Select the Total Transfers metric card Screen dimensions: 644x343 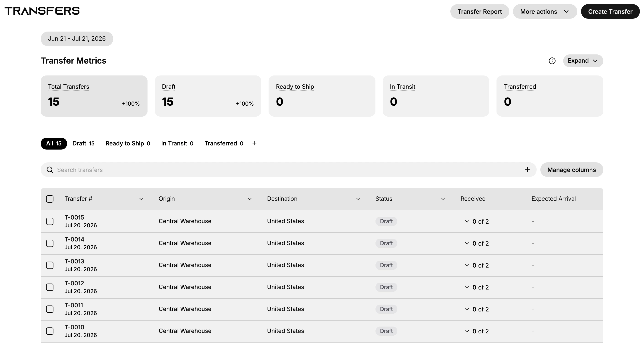94,96
